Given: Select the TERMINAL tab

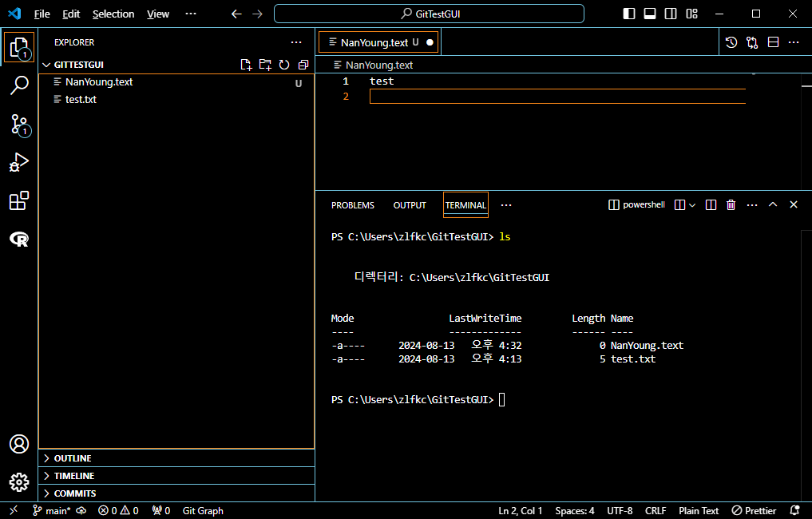Looking at the screenshot, I should [x=465, y=205].
